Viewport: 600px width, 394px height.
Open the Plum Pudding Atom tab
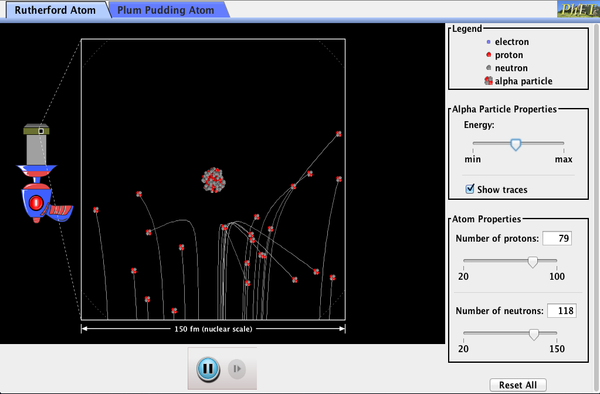(166, 10)
